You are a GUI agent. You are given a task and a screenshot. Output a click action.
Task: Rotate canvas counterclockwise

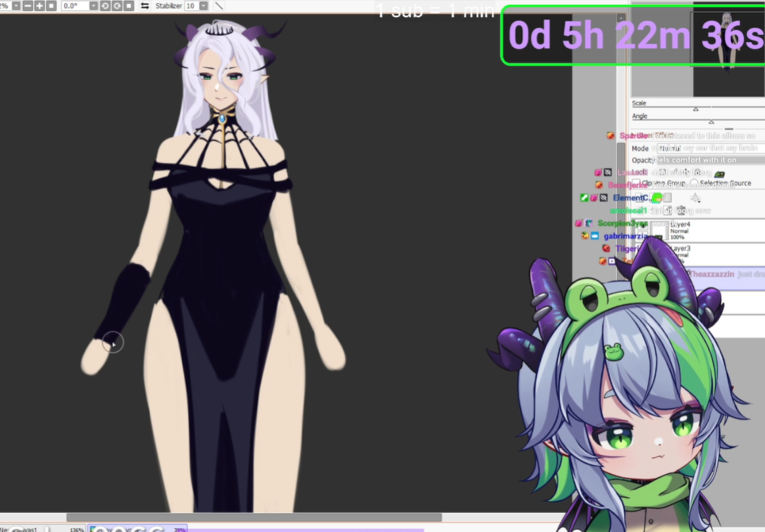105,6
